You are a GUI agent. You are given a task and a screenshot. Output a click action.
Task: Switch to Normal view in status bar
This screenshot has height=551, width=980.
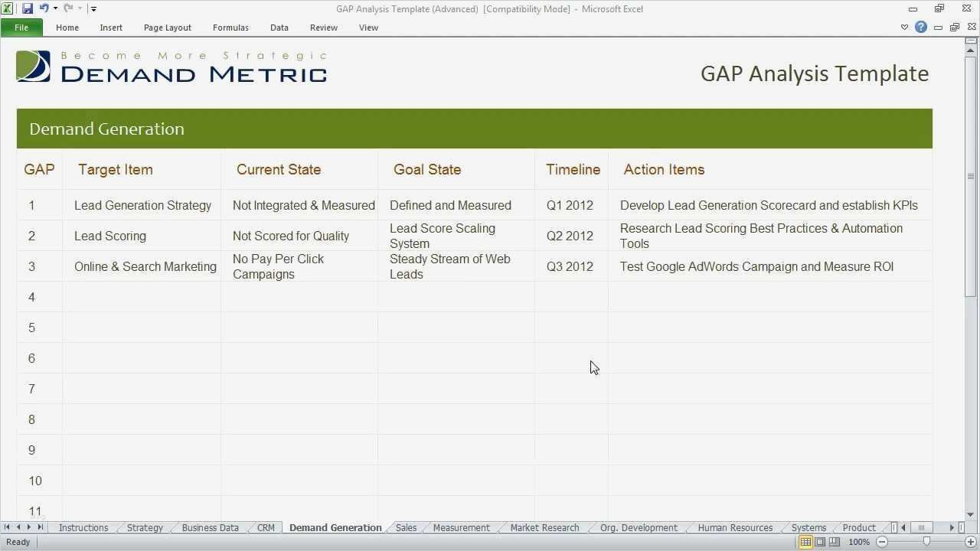(x=805, y=542)
